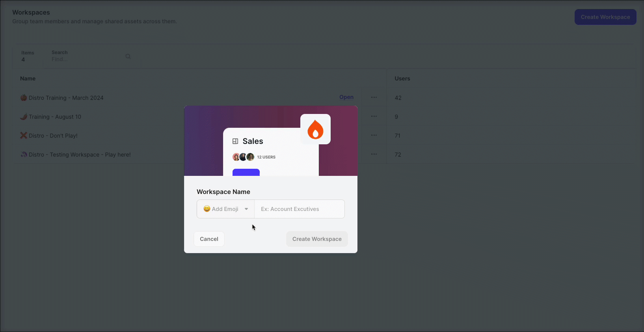Click the layout icon beside Sales
644x332 pixels.
(235, 141)
